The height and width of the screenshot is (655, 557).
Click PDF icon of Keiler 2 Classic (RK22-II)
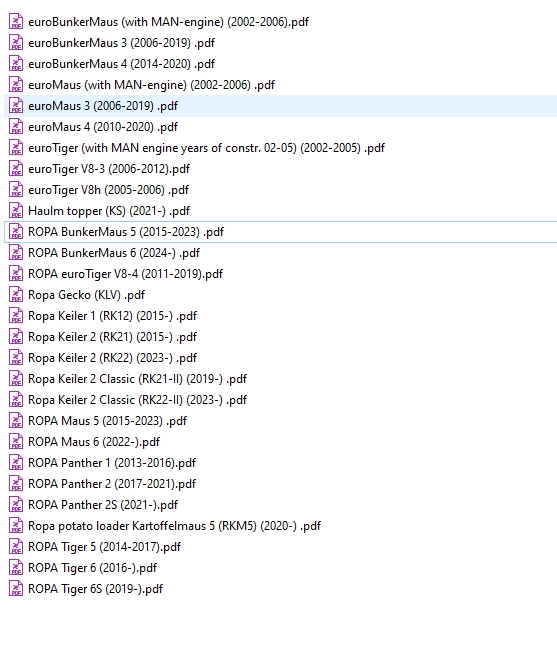coord(16,400)
